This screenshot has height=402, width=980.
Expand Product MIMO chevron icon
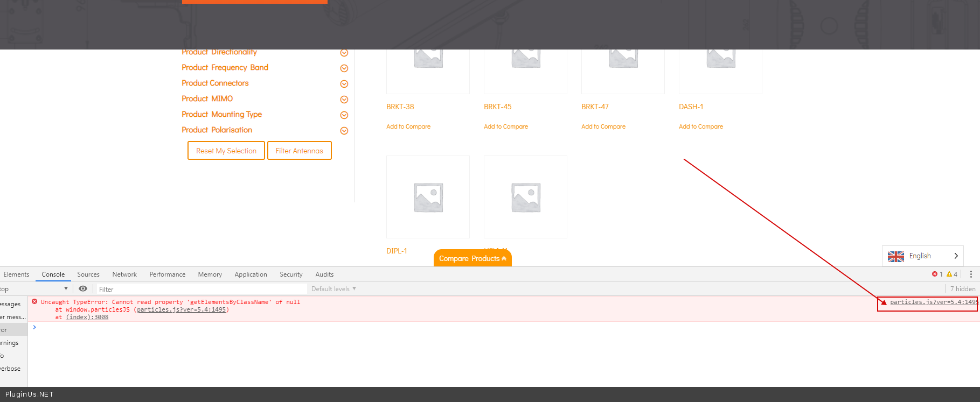[x=344, y=100]
